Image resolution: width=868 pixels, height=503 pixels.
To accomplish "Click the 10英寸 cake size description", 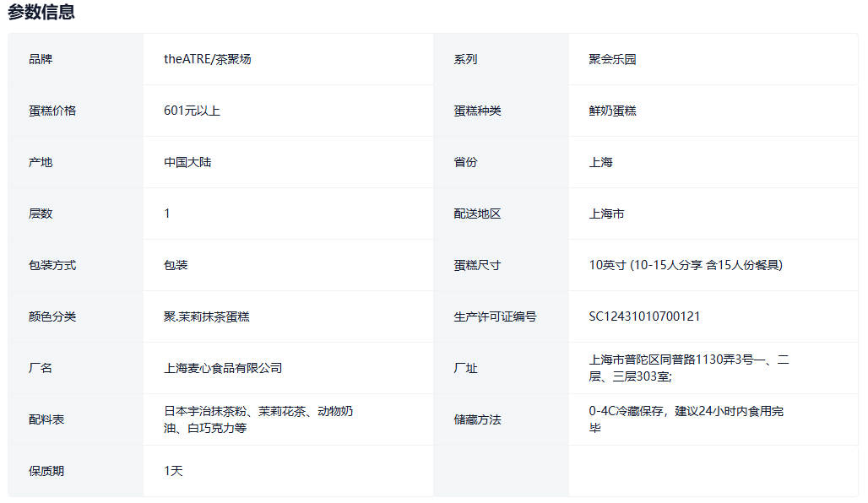I will 686,265.
